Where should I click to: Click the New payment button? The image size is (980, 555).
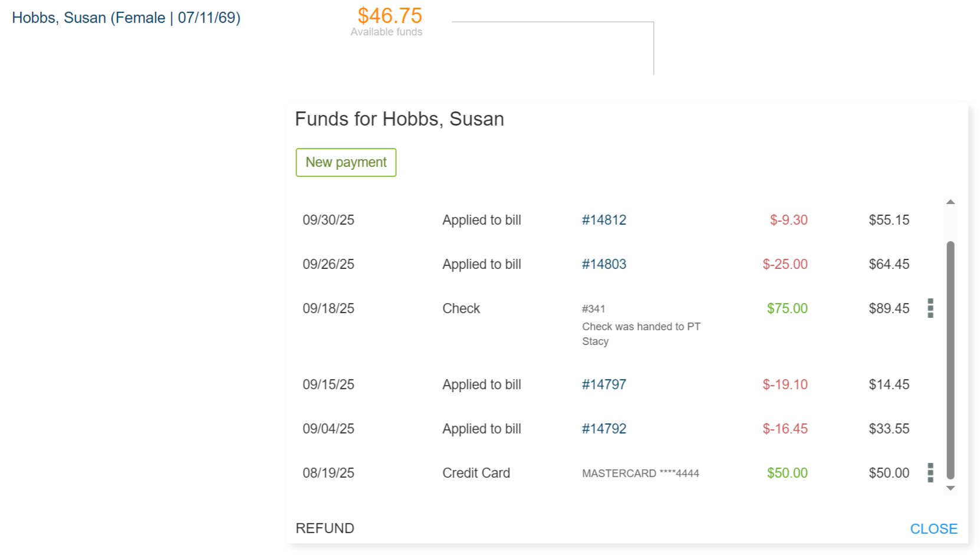click(346, 162)
